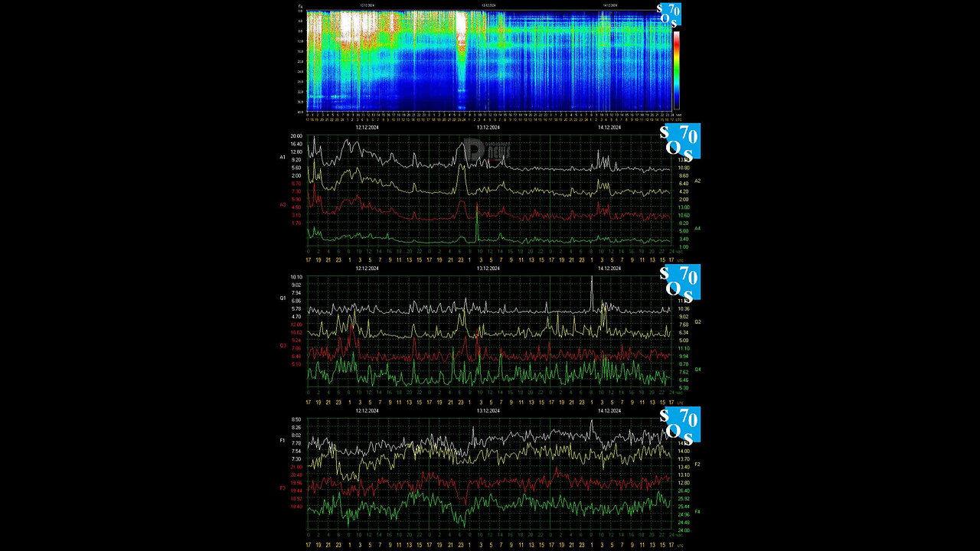Click the yellow Q2 label

click(697, 321)
